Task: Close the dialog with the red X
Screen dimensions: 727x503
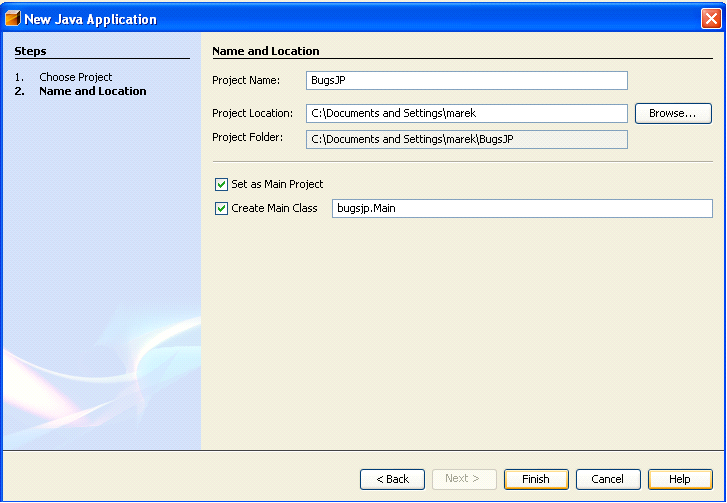Action: (x=711, y=19)
